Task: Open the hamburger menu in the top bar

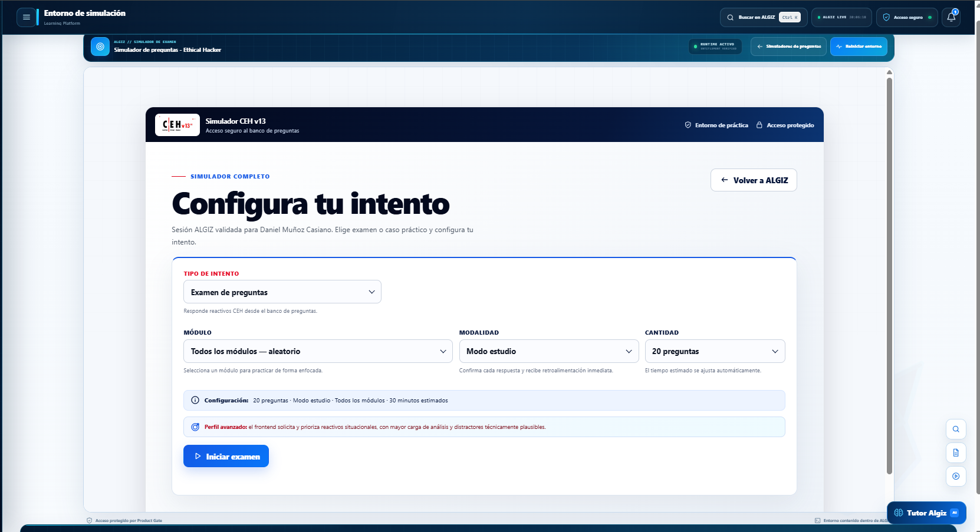Action: pos(26,17)
